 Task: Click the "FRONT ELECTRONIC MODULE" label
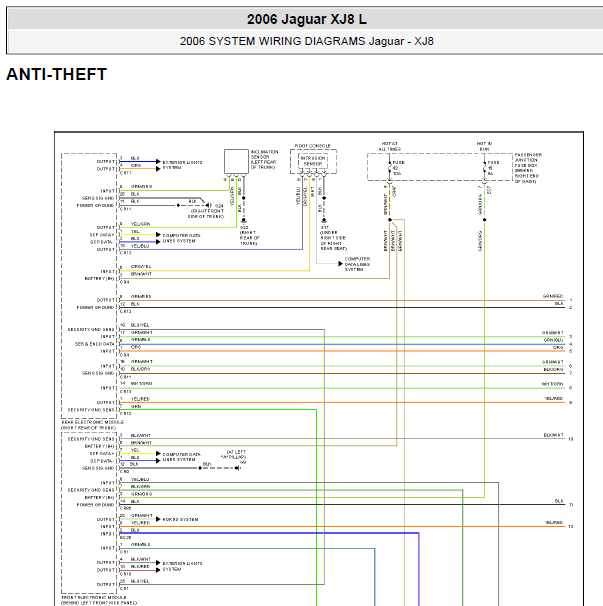click(94, 597)
